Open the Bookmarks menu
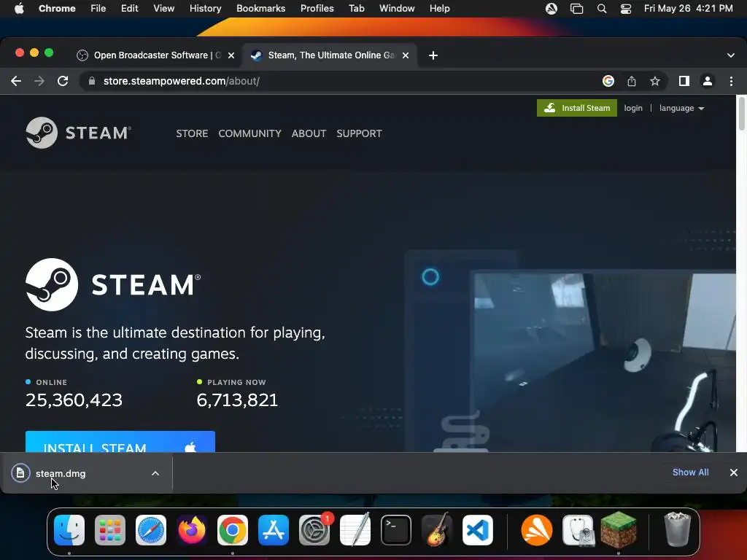 pos(260,9)
